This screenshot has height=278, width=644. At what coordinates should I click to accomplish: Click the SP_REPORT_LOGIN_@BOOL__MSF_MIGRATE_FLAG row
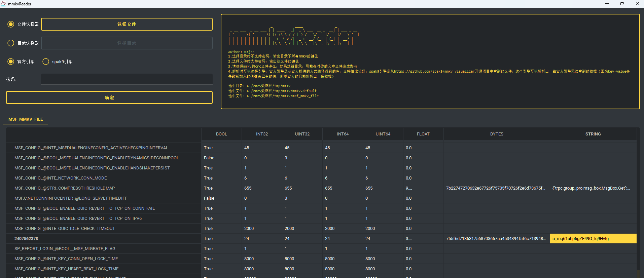click(65, 249)
